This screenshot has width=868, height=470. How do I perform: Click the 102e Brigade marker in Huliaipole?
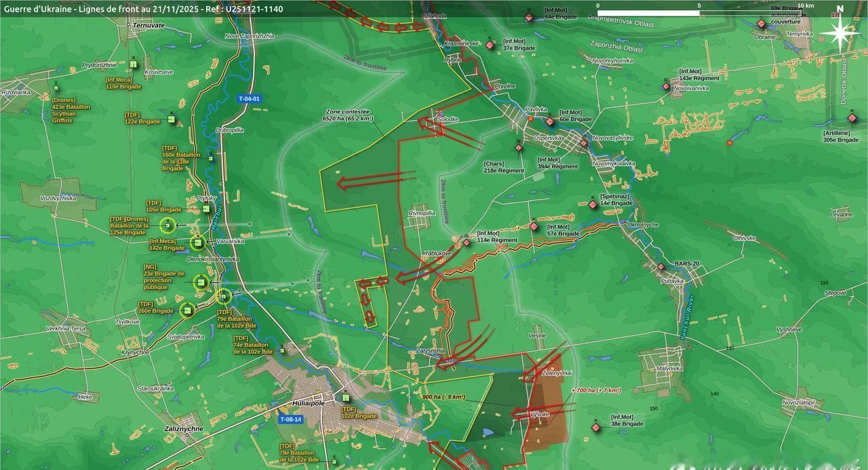tap(346, 398)
